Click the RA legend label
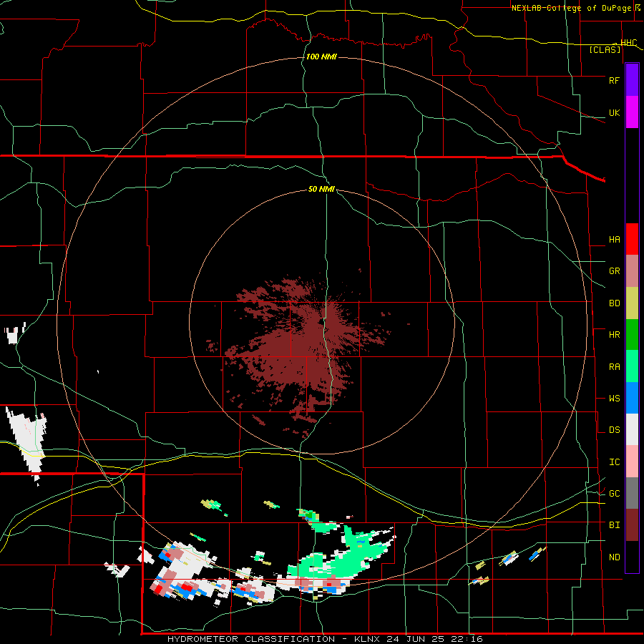 [x=614, y=367]
